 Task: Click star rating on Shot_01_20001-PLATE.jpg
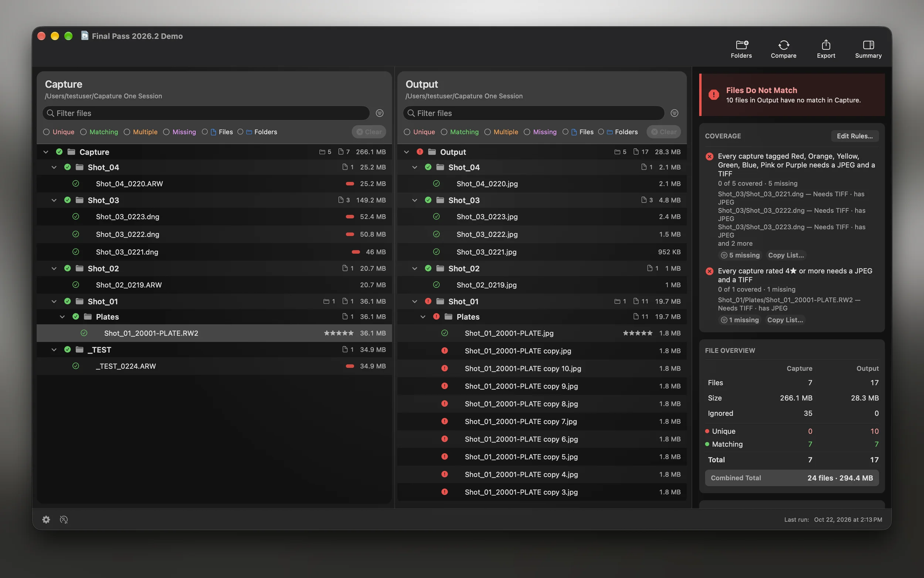[638, 333]
